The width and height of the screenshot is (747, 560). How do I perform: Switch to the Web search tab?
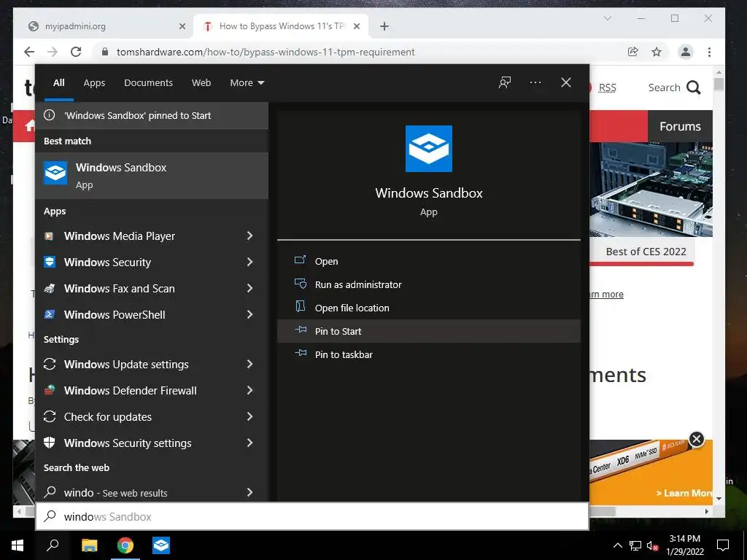point(201,82)
